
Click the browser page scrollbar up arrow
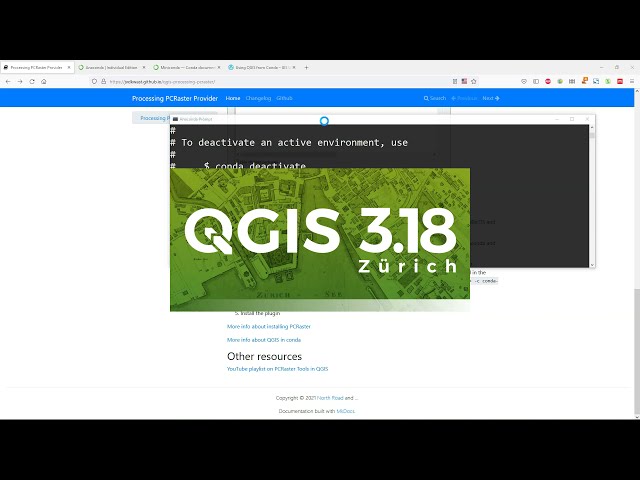637,91
